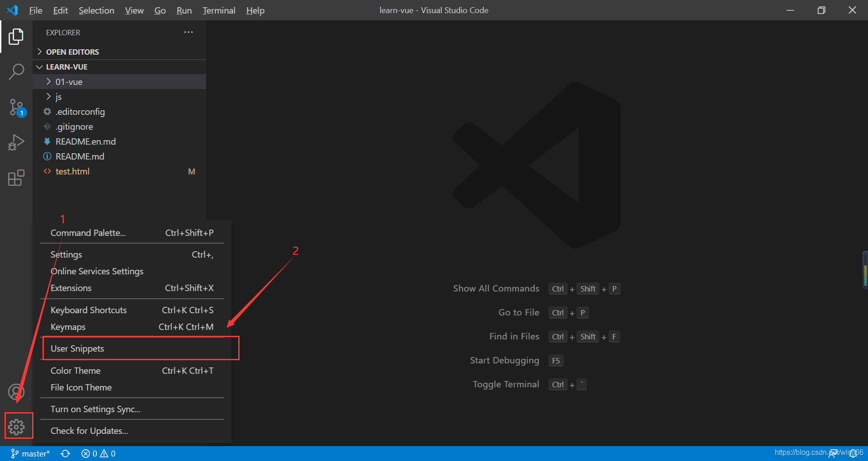Choose Online Services Settings
This screenshot has height=461, width=868.
click(x=132, y=271)
